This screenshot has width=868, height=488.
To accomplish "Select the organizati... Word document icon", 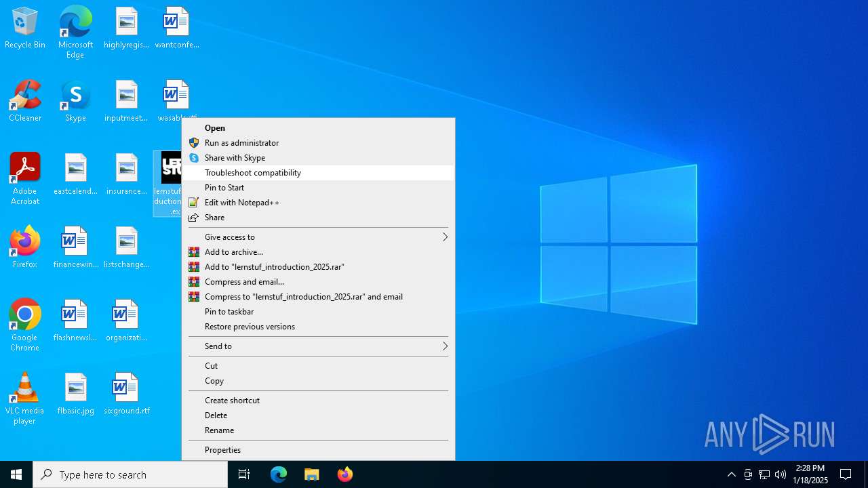I will (x=126, y=321).
